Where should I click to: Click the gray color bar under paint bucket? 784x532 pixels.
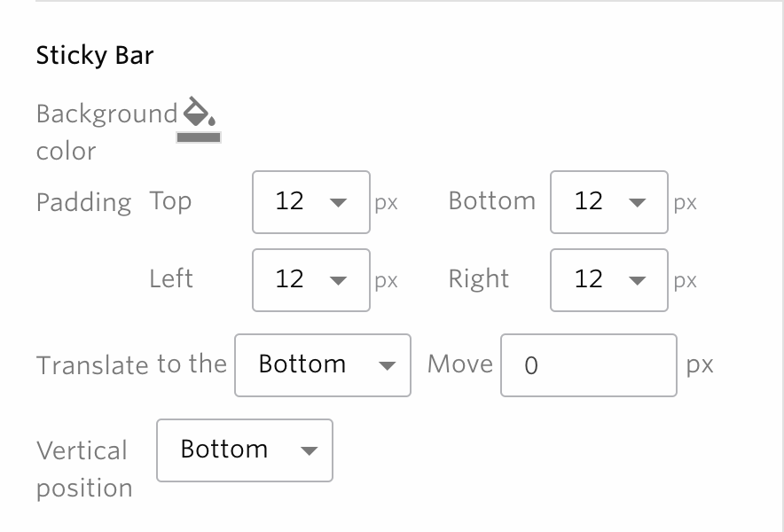(199, 137)
